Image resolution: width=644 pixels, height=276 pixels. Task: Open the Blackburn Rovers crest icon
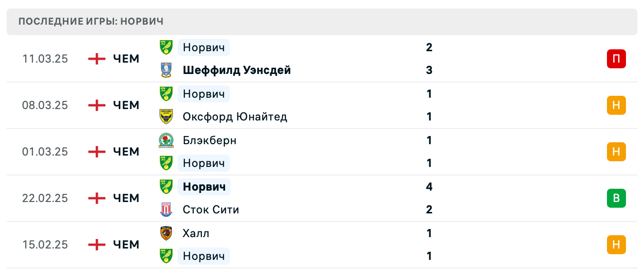click(x=167, y=140)
